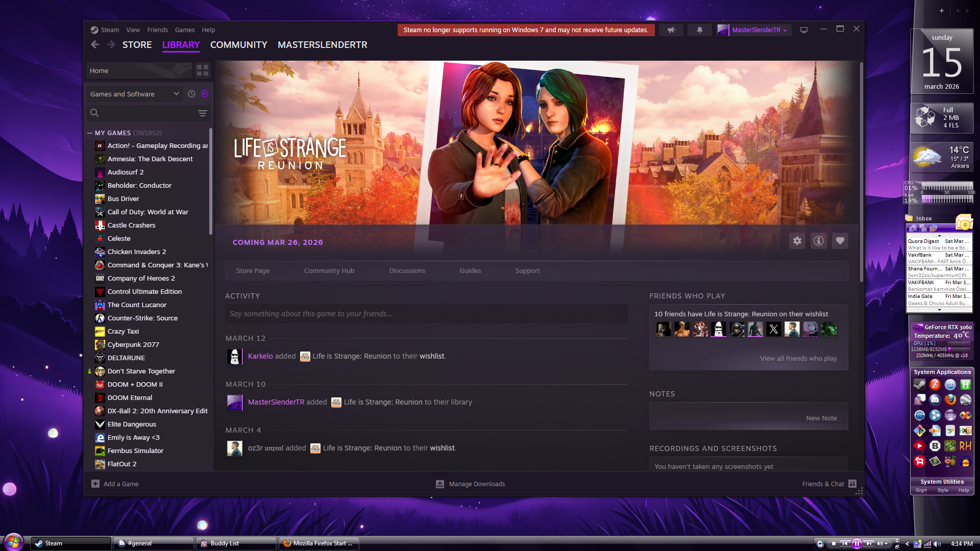This screenshot has width=980, height=551.
Task: Open the Steam menu
Action: click(109, 30)
